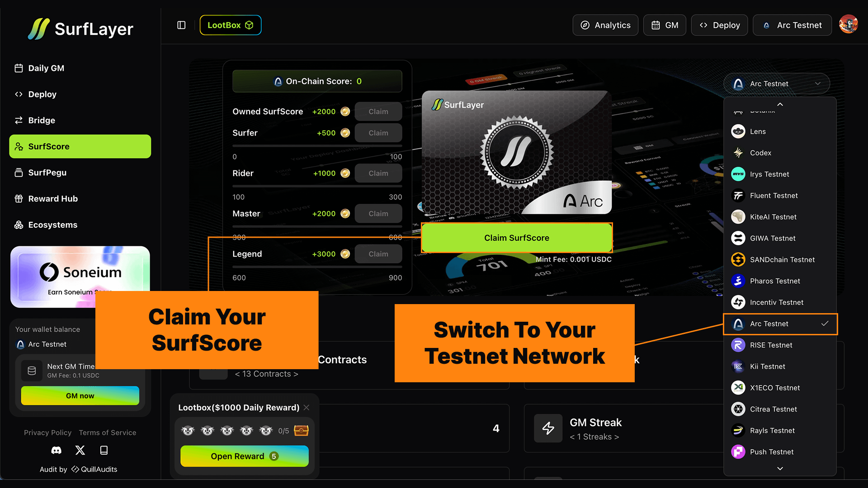Click the user profile avatar

pos(848,25)
